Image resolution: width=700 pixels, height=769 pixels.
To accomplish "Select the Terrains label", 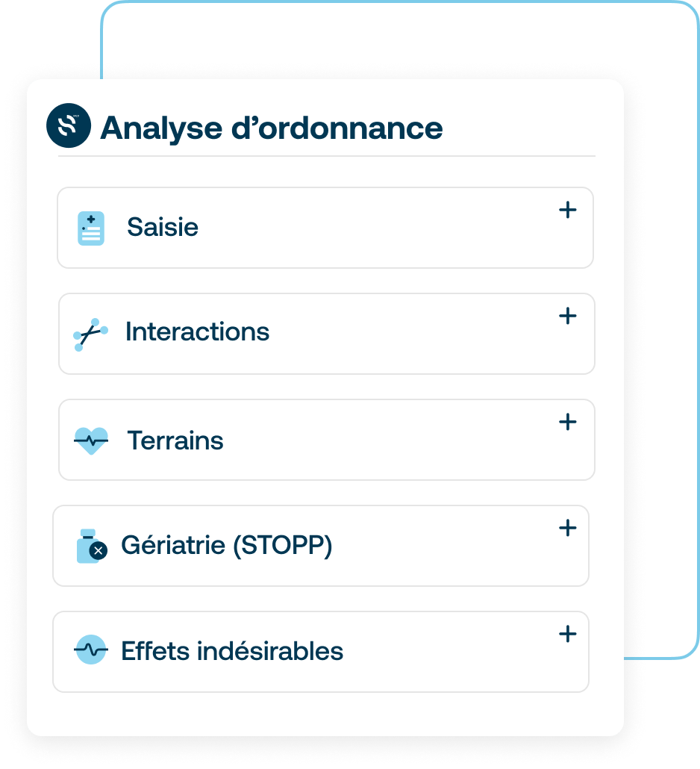I will [175, 440].
